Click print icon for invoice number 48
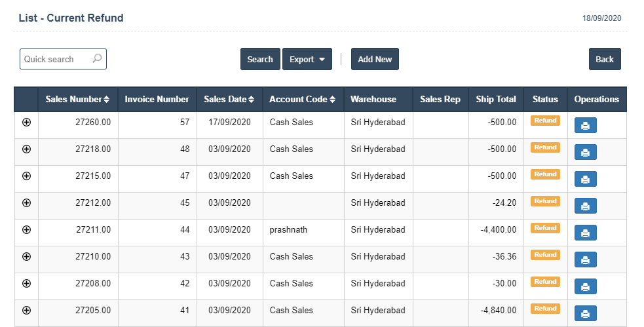This screenshot has height=327, width=644. pos(585,153)
